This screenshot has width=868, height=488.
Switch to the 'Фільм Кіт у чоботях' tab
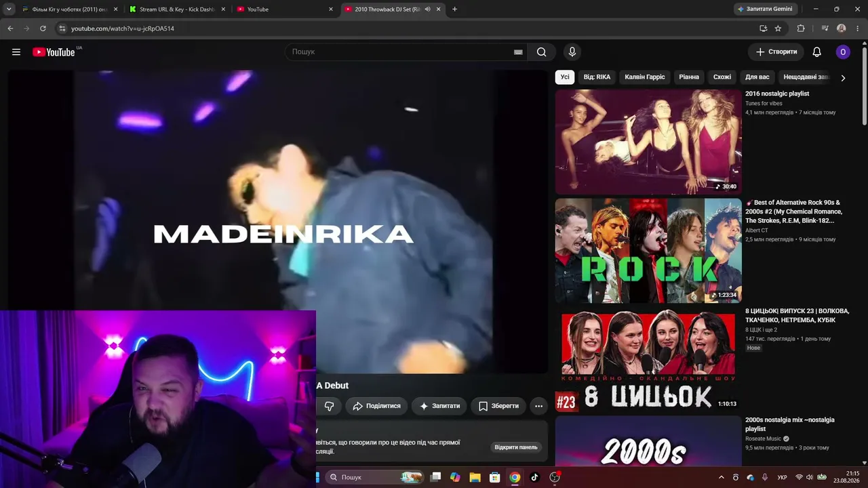point(69,9)
